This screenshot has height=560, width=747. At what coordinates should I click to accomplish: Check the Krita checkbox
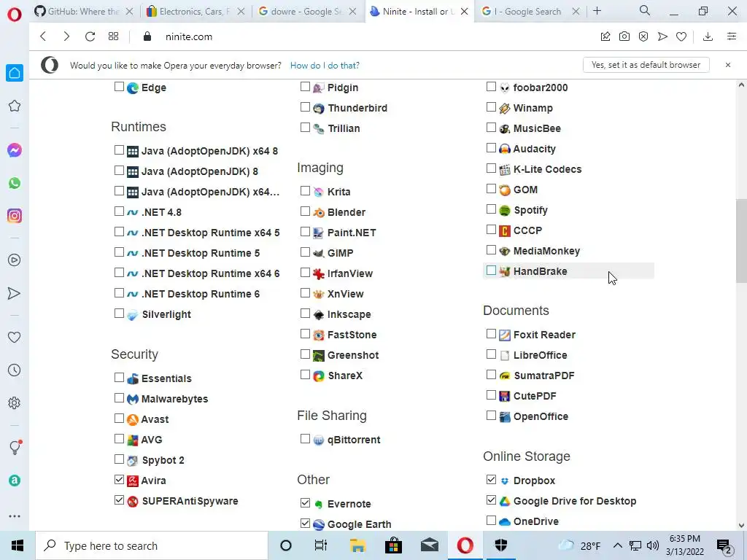coord(306,190)
